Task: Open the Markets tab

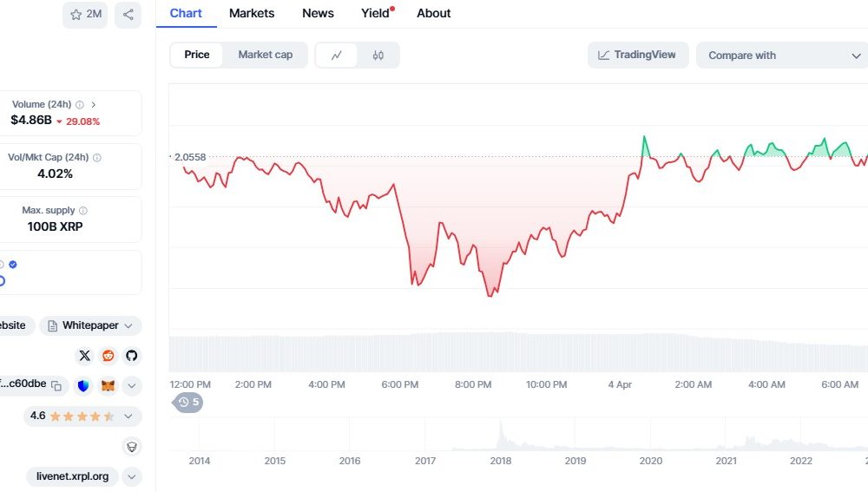Action: pyautogui.click(x=252, y=13)
